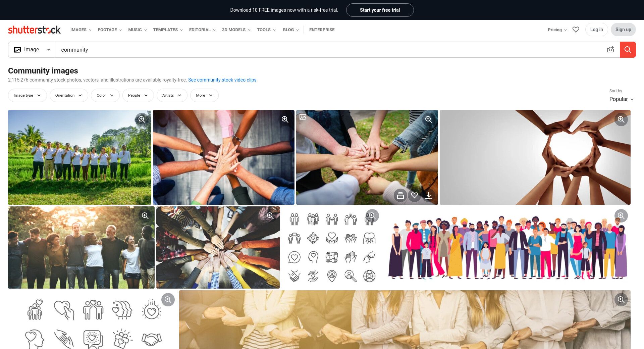Follow See community stock video clips link
644x349 pixels.
(222, 80)
